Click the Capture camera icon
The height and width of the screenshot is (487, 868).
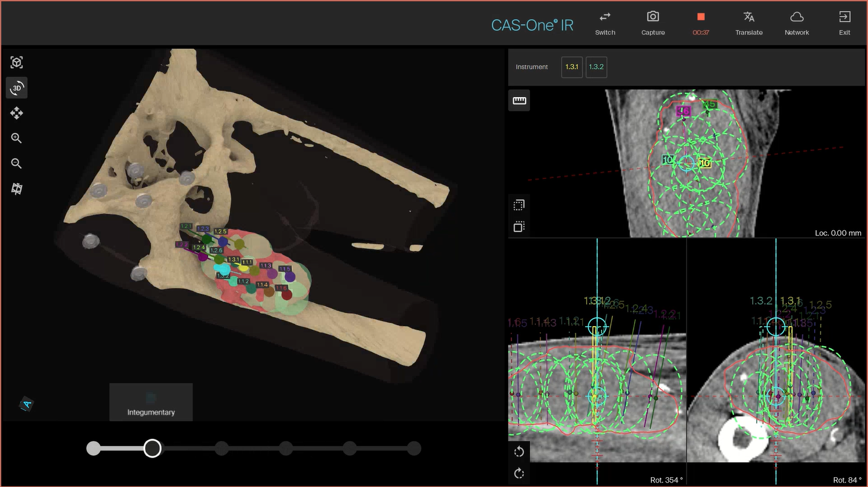point(653,22)
